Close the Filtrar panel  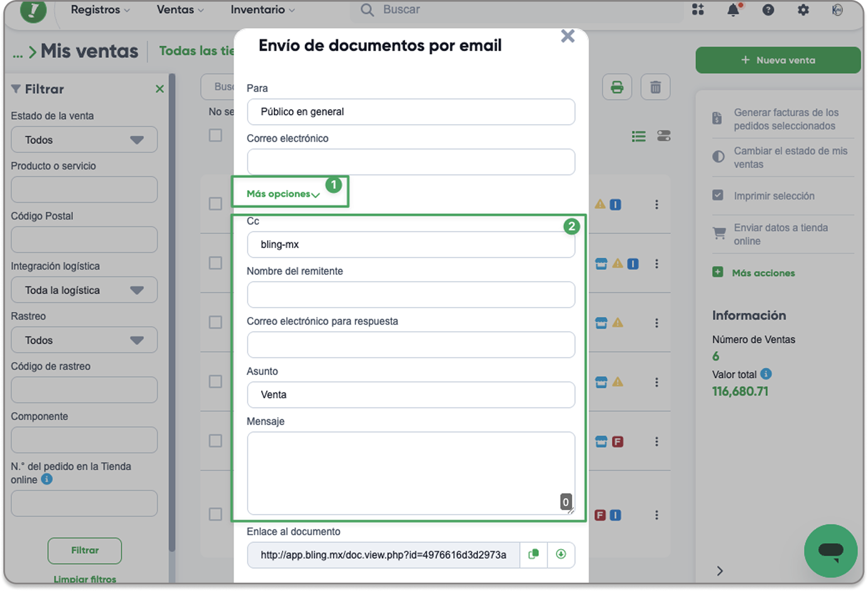[x=160, y=89]
